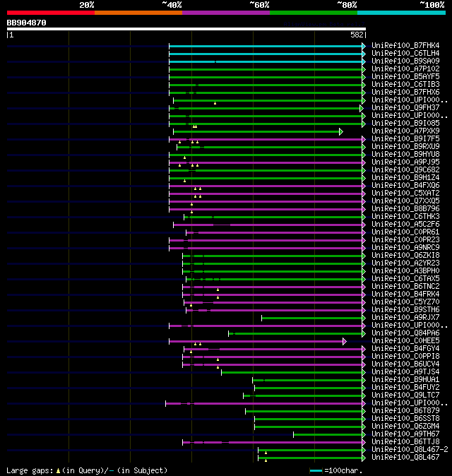The height and width of the screenshot is (476, 452).
Task: Open hit UniRef100_B7FHK4
Action: pyautogui.click(x=405, y=45)
